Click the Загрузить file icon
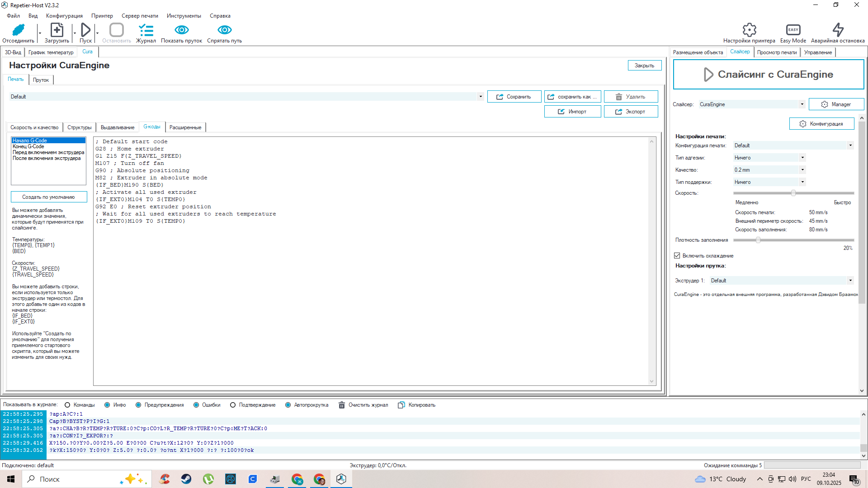Screen dimensions: 868x488 click(x=57, y=30)
